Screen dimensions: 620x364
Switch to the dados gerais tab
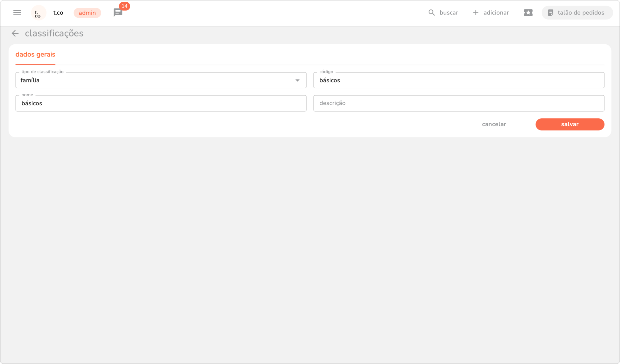[35, 55]
